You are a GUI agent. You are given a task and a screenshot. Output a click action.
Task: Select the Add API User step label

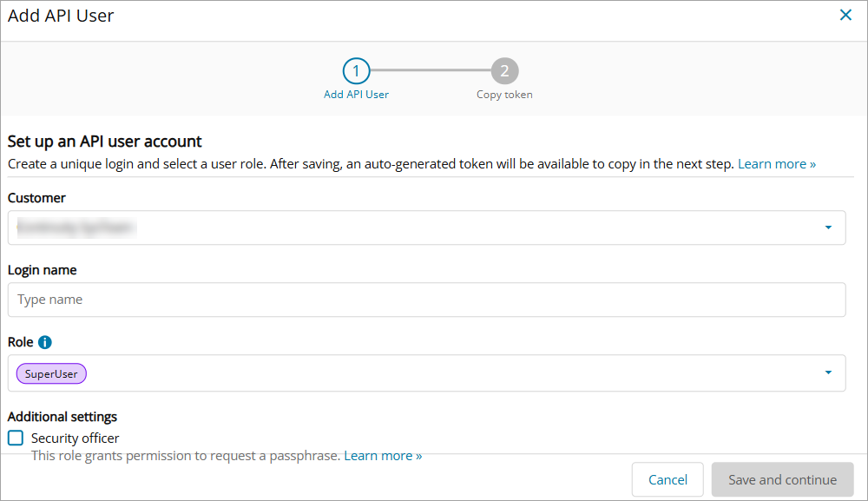coord(356,95)
